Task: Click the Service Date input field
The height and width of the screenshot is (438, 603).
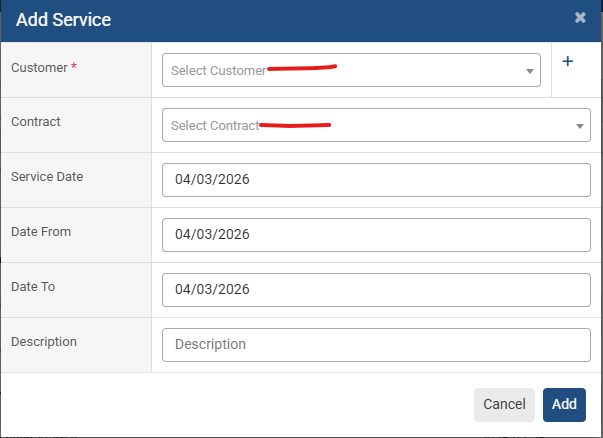Action: coord(376,180)
